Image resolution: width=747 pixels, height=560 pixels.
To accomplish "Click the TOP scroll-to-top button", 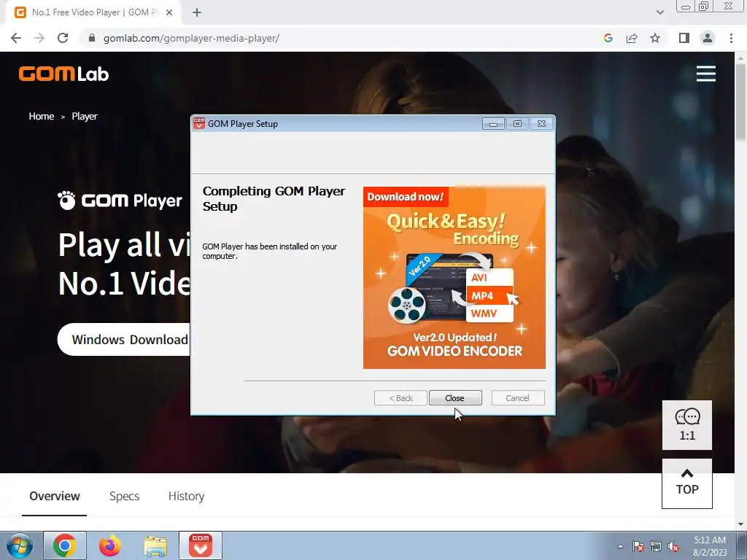I will point(687,483).
